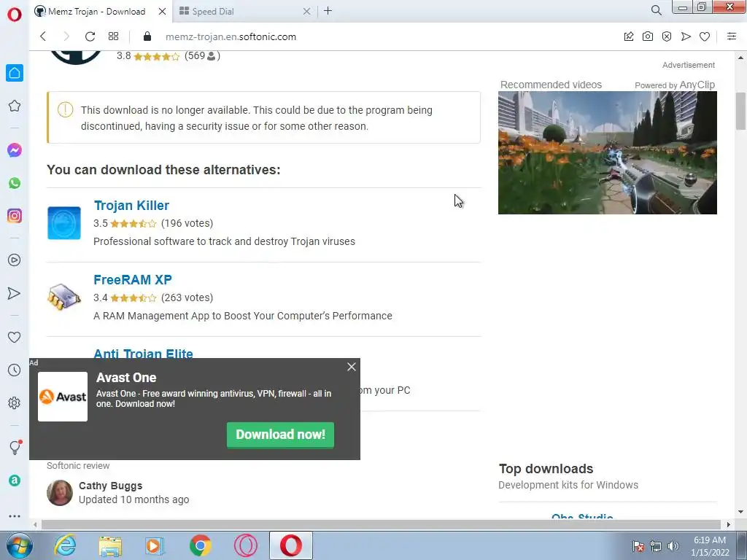Click Cathy Buggs reviewer avatar
Image resolution: width=747 pixels, height=560 pixels.
click(60, 492)
